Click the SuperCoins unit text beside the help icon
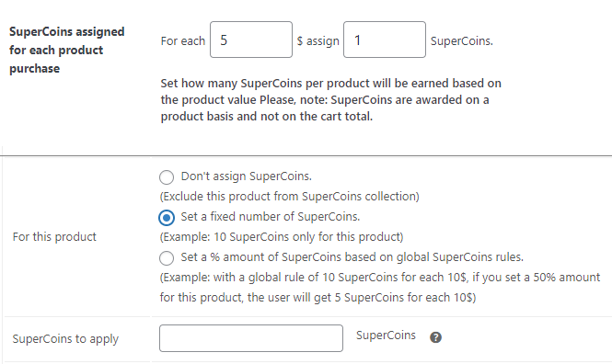Viewport: 612px width, 364px height. pos(386,336)
